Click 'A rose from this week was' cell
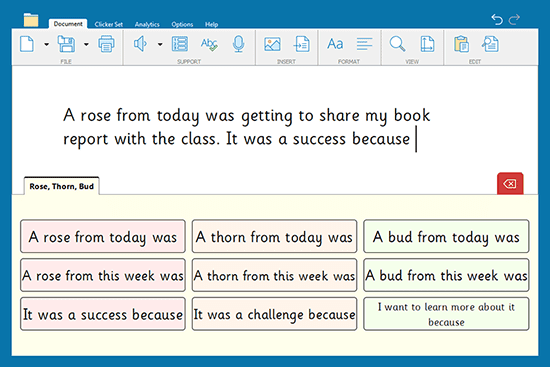Viewport: 550px width, 367px height. [x=103, y=275]
